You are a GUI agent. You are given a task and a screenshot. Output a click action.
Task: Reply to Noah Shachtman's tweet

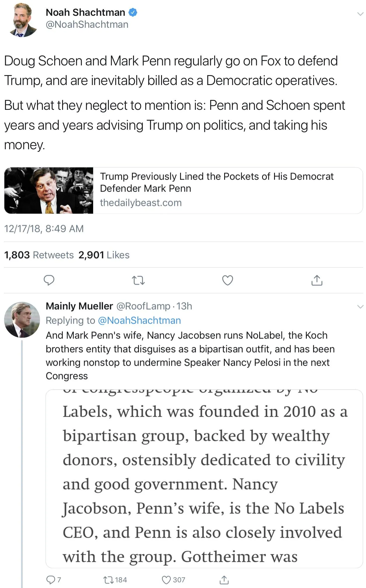click(49, 280)
